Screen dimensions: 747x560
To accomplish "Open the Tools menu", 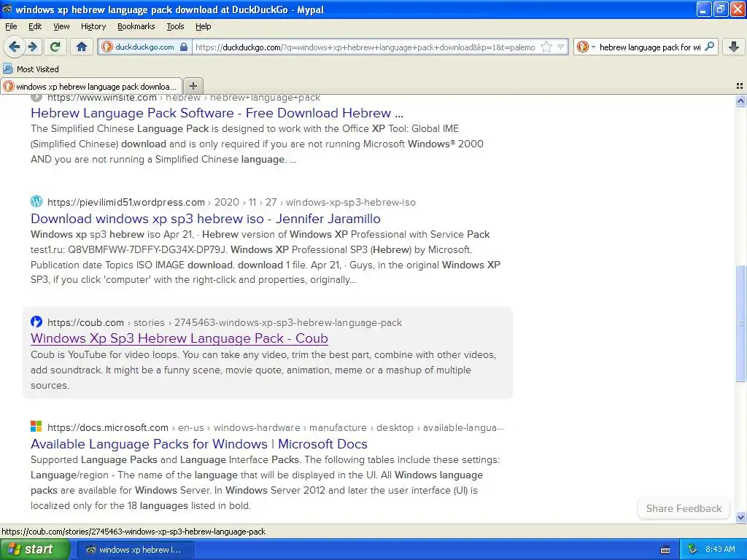I will [175, 26].
